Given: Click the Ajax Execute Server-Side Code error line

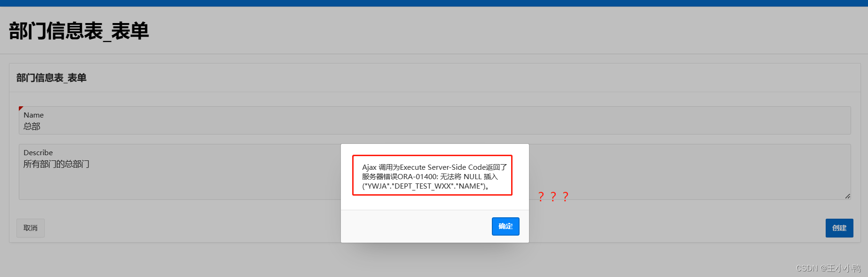Looking at the screenshot, I should (434, 167).
